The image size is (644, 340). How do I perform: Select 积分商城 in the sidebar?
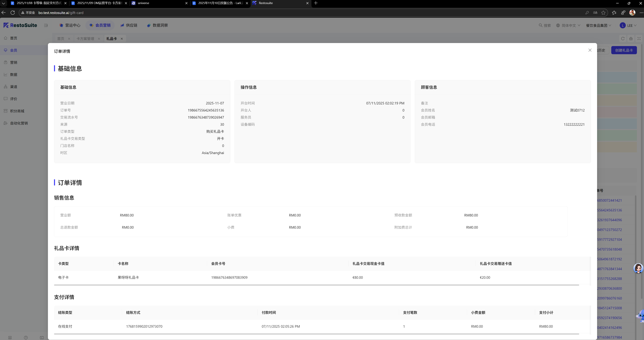17,111
